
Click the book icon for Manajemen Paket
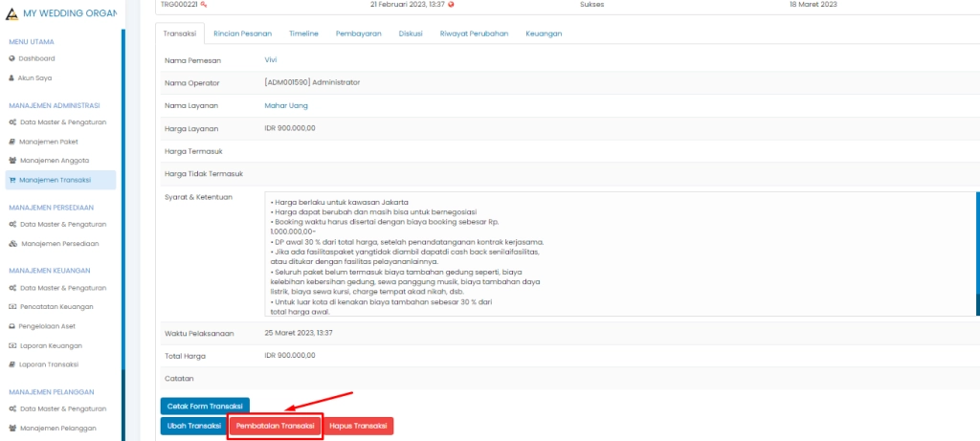coord(12,142)
